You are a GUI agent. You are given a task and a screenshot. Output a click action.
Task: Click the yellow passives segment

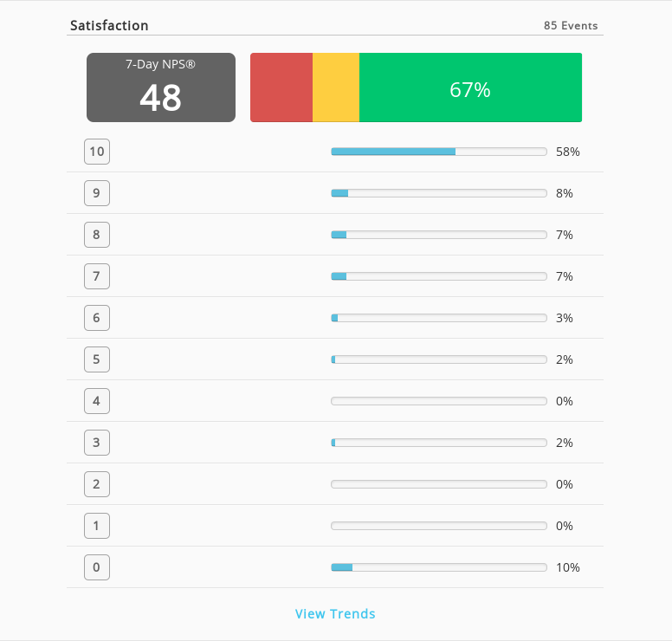coord(336,87)
